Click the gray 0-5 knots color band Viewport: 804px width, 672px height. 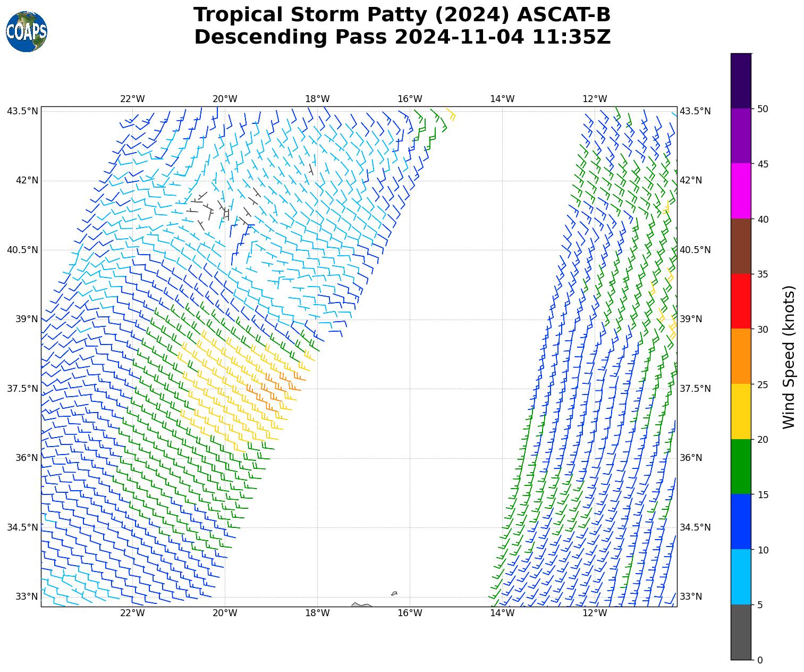coord(741,632)
